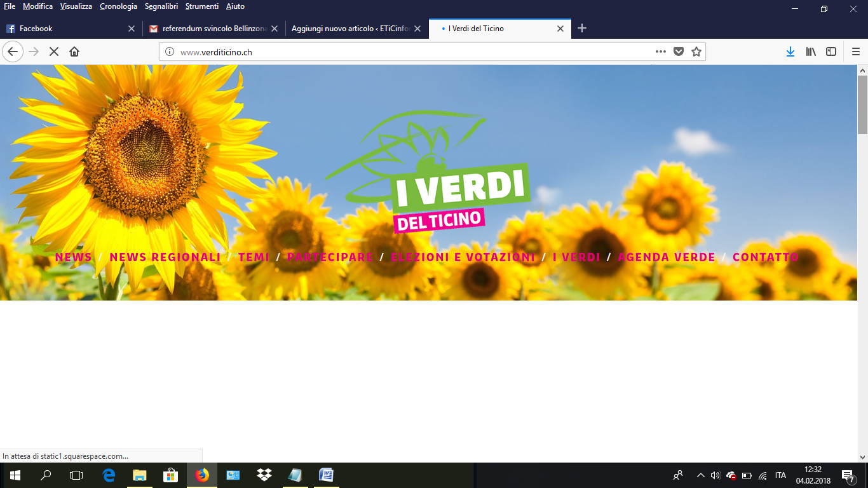Open the Cronologia menu

point(118,6)
